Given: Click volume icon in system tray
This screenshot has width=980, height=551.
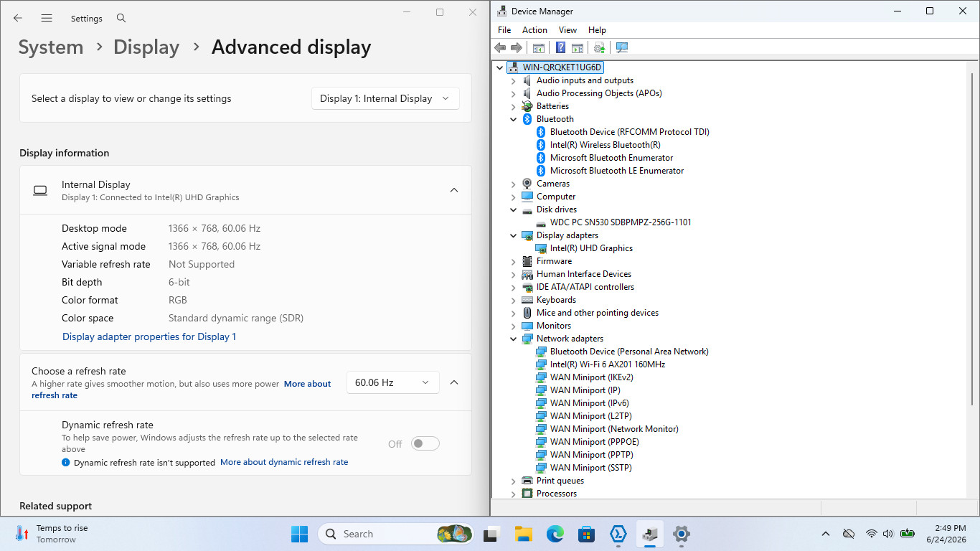Looking at the screenshot, I should pos(888,534).
